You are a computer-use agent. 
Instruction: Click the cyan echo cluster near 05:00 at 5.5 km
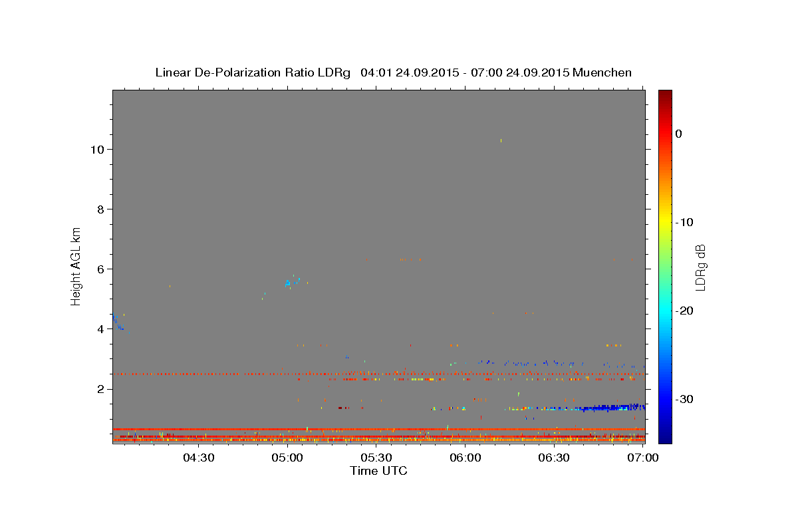(288, 283)
